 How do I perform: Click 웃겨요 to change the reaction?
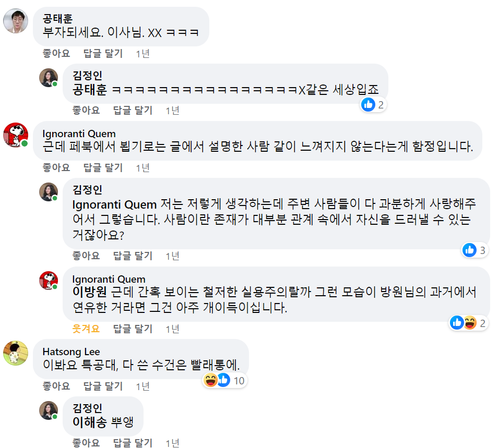(x=87, y=329)
